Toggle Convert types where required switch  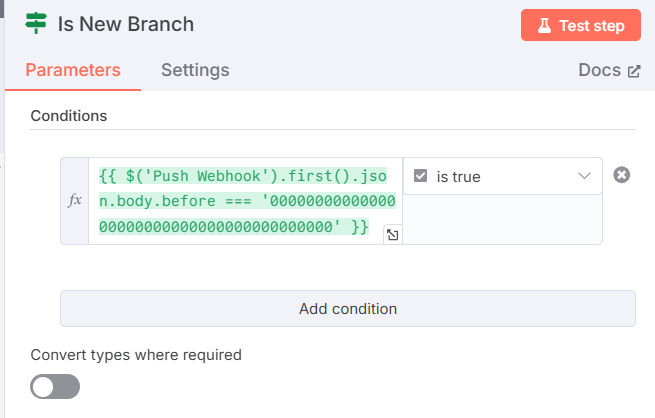click(55, 386)
